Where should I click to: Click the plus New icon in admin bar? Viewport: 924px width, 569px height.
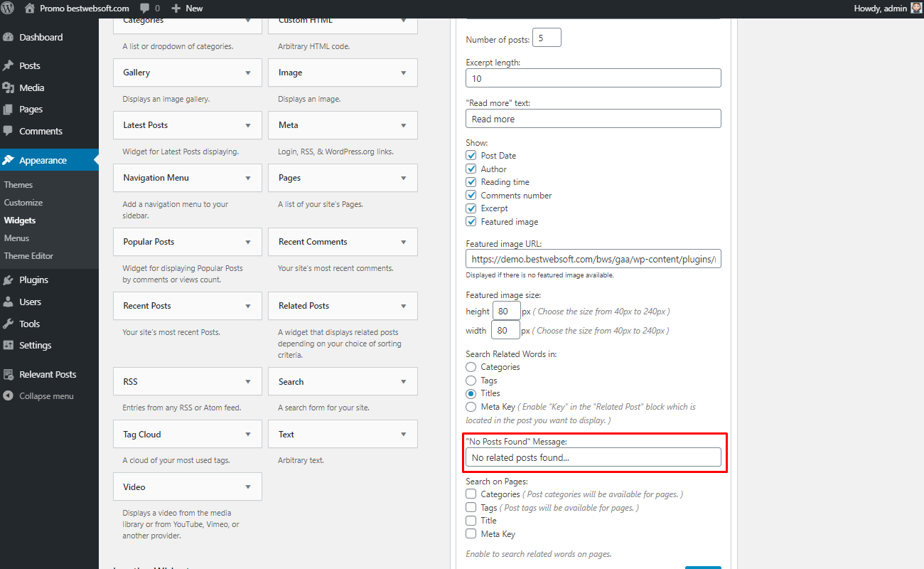pos(176,9)
